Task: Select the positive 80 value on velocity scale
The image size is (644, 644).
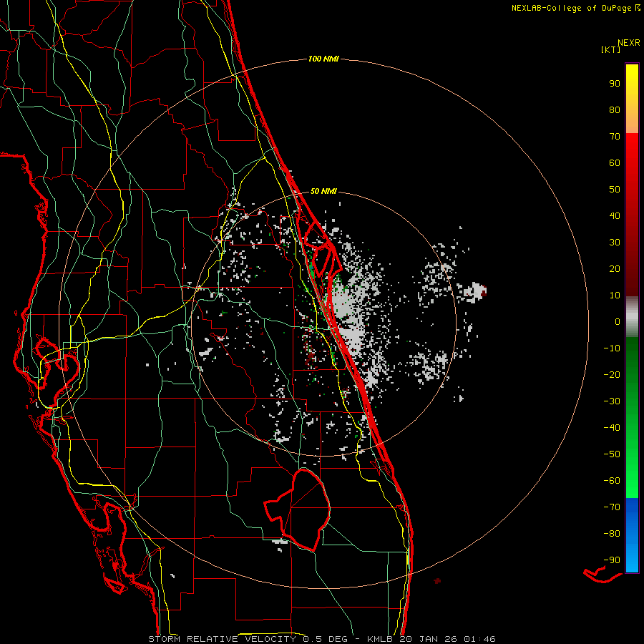Action: (x=615, y=109)
